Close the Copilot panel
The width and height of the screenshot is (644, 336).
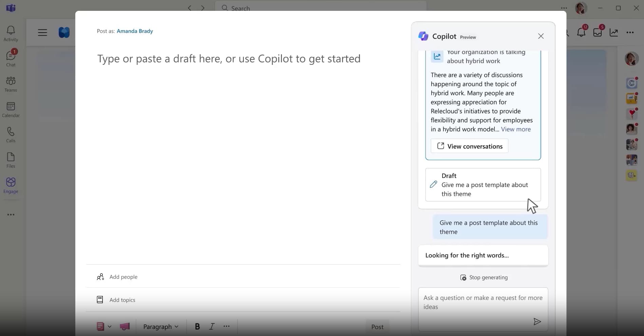coord(541,36)
